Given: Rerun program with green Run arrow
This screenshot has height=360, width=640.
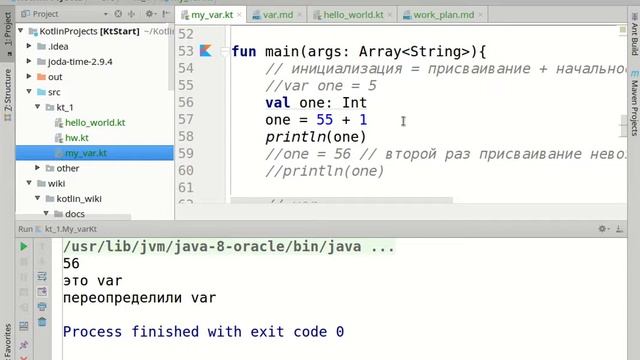Looking at the screenshot, I should pos(24,247).
